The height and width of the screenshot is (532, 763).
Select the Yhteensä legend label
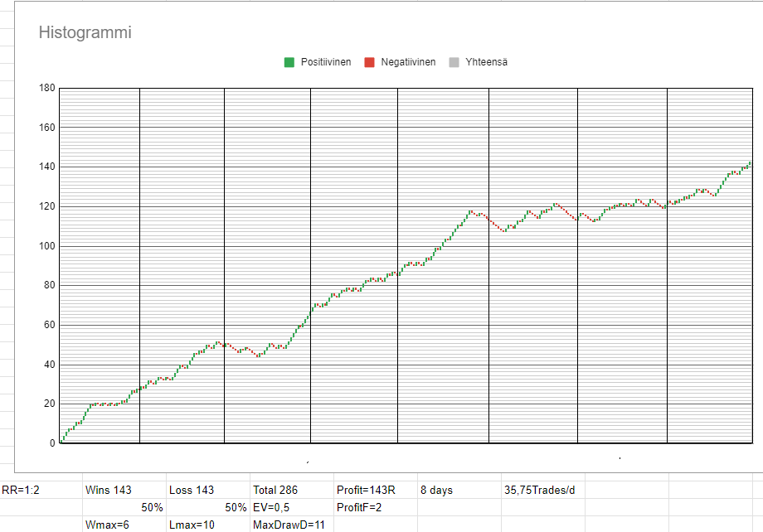click(486, 62)
